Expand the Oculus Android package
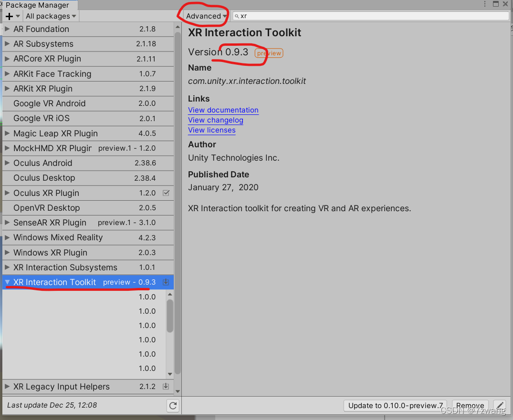513x420 pixels. pyautogui.click(x=7, y=163)
